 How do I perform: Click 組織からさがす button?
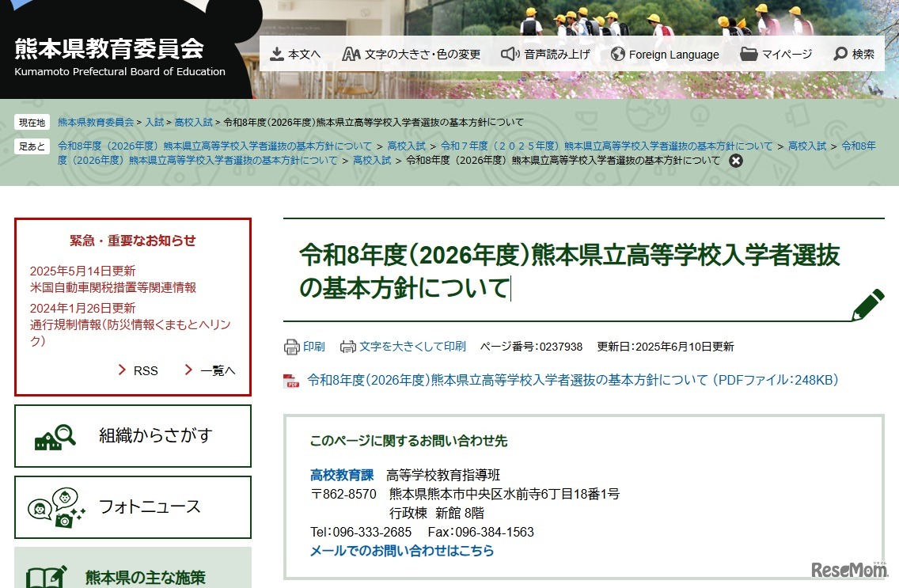[133, 436]
